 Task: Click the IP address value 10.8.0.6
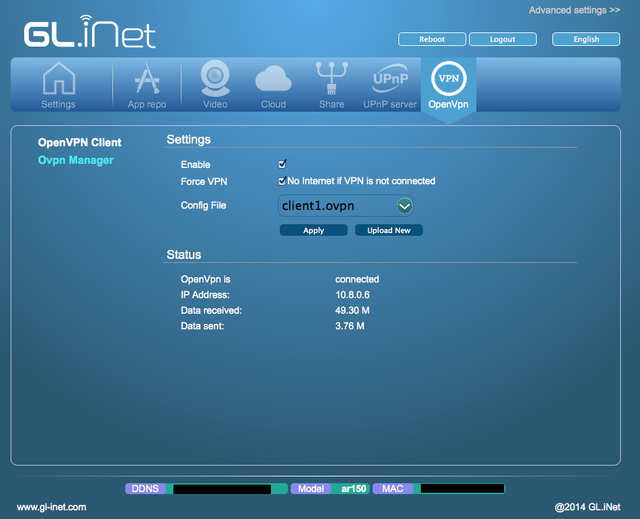352,295
